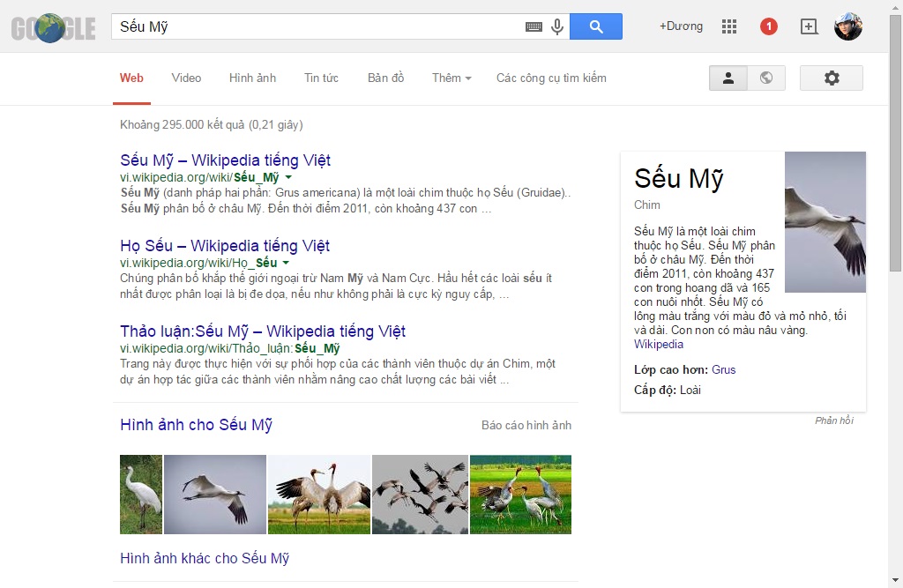Screen dimensions: 903x588
Task: Click the scrollbar down arrow
Action: pos(896,581)
